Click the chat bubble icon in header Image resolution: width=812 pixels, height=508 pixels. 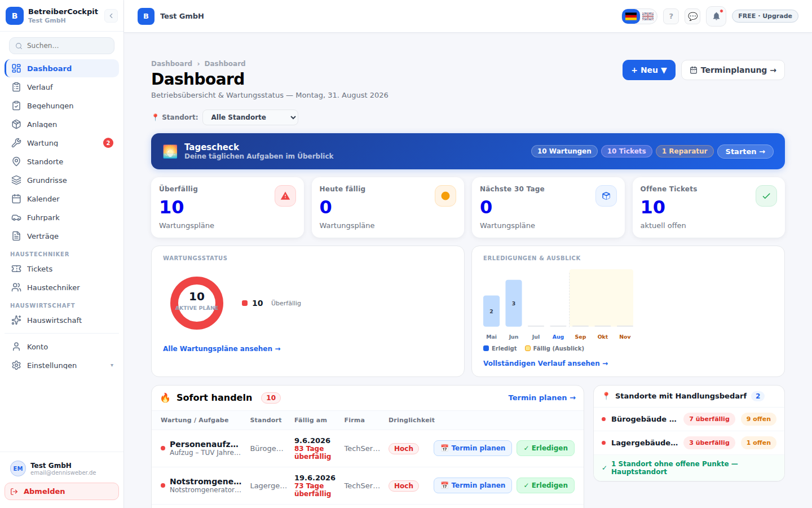[x=693, y=16]
